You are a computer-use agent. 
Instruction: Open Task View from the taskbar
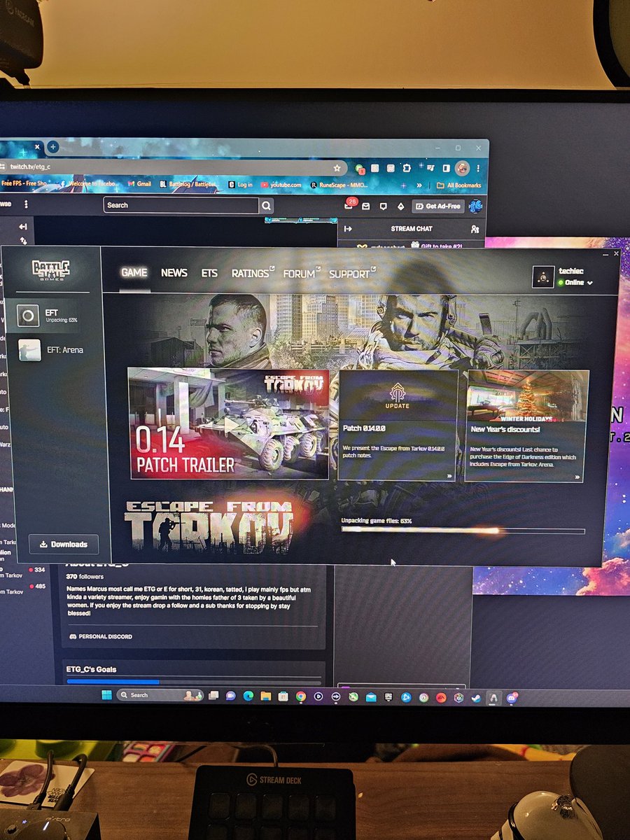click(x=213, y=695)
